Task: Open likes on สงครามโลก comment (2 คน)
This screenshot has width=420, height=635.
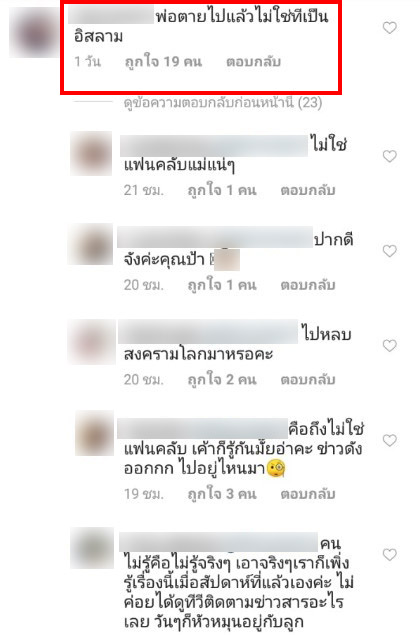Action: coord(222,380)
